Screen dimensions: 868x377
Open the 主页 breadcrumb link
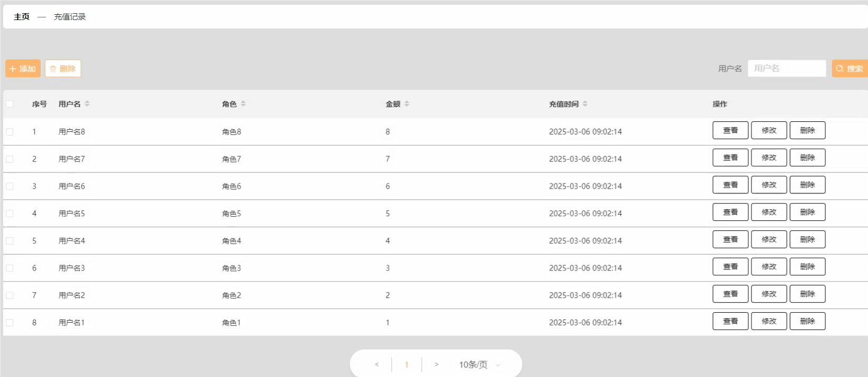(x=22, y=17)
